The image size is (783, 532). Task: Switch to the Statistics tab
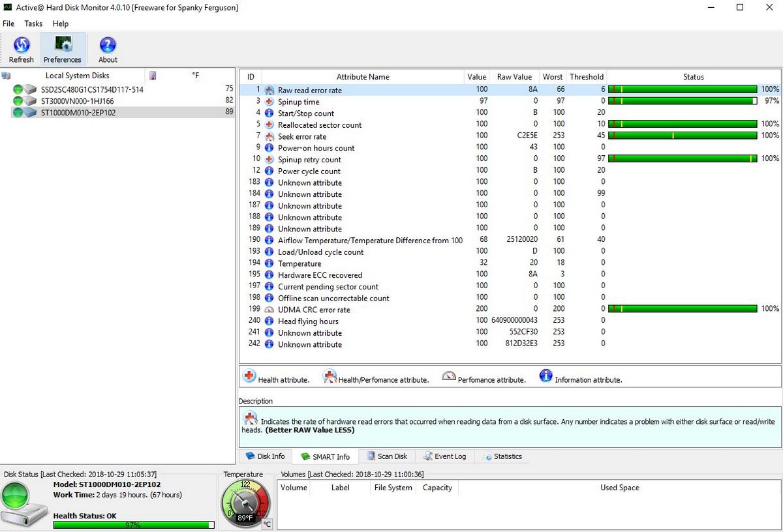(502, 456)
